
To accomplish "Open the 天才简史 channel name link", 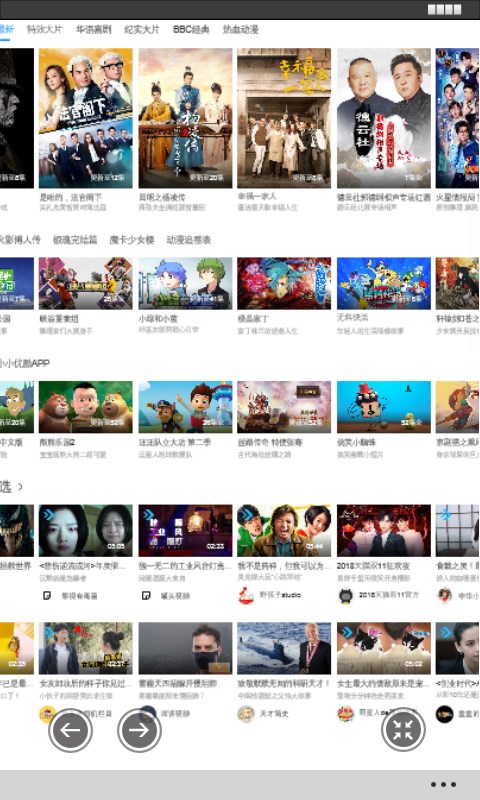I will (x=274, y=714).
